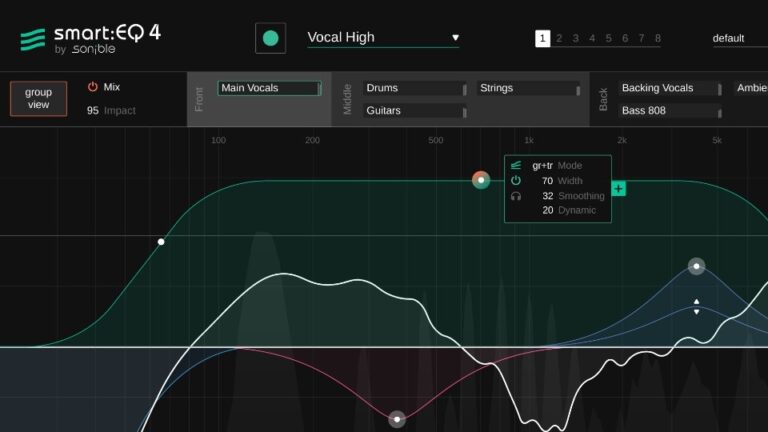This screenshot has height=432, width=768.
Task: Click the orange smart filter node
Action: 481,180
